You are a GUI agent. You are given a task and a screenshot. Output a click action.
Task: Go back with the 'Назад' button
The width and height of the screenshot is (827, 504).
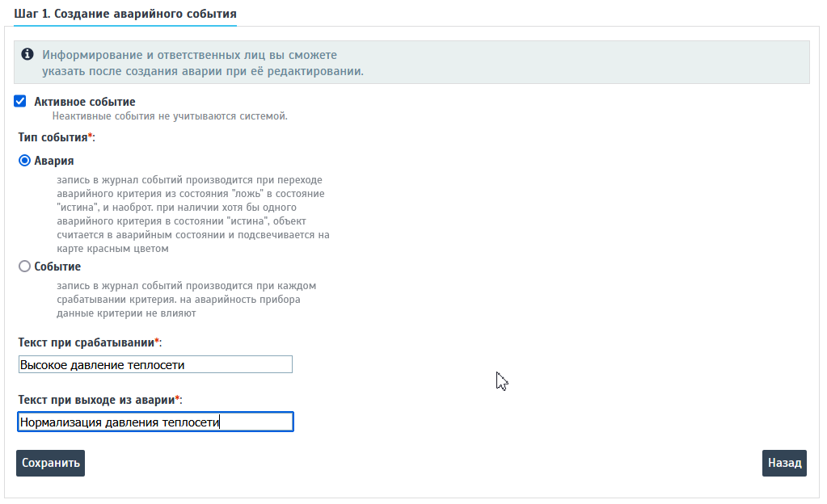coord(784,463)
